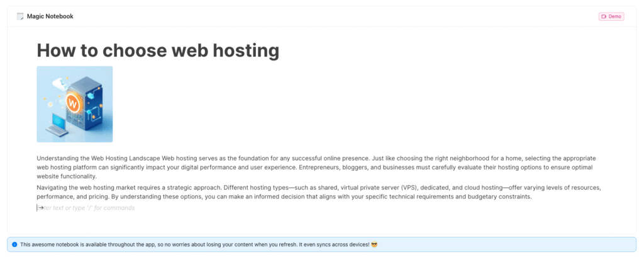The width and height of the screenshot is (644, 264).
Task: Place cursor in 'How to choose web hosting' heading
Action: [x=158, y=50]
